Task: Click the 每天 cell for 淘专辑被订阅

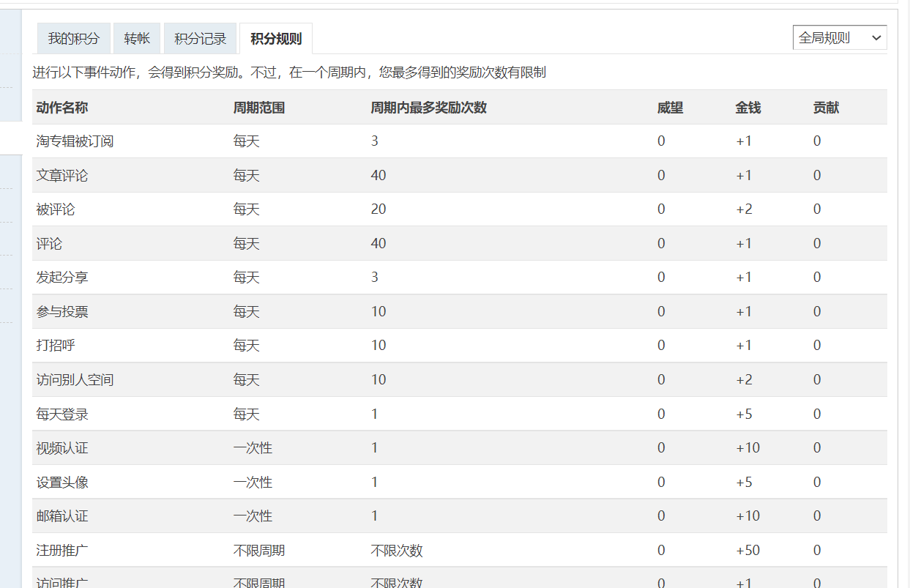Action: pos(247,141)
